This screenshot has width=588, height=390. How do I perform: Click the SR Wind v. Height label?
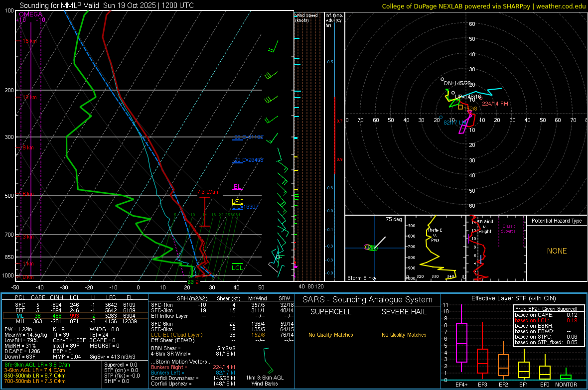click(484, 227)
